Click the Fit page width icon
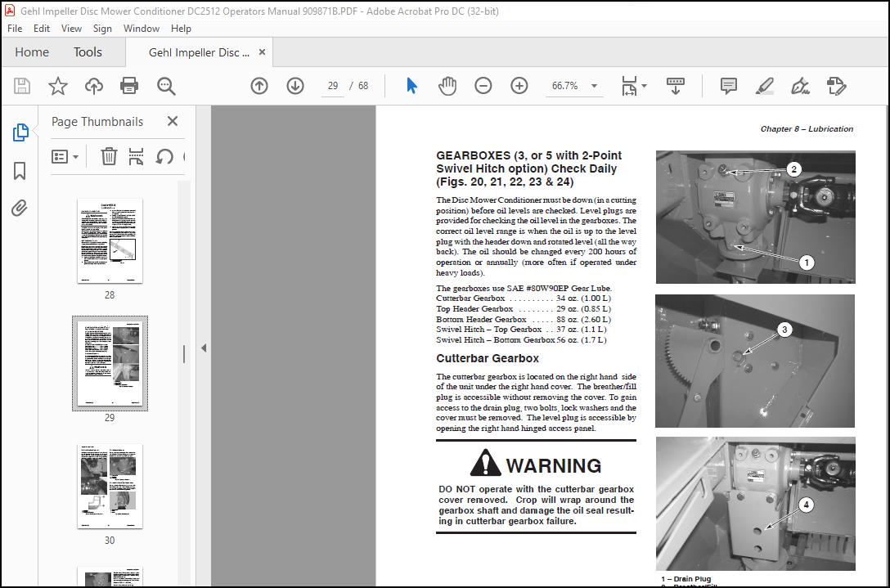Image resolution: width=890 pixels, height=588 pixels. [x=630, y=86]
